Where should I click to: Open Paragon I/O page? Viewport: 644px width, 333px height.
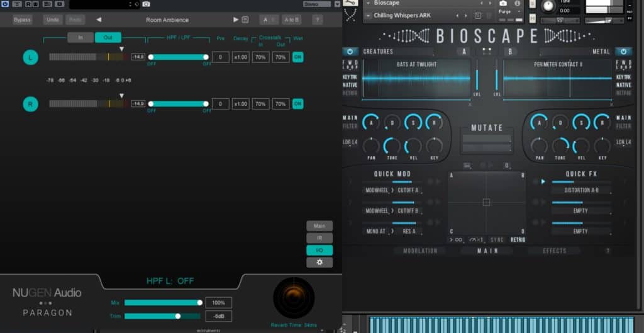pyautogui.click(x=319, y=250)
